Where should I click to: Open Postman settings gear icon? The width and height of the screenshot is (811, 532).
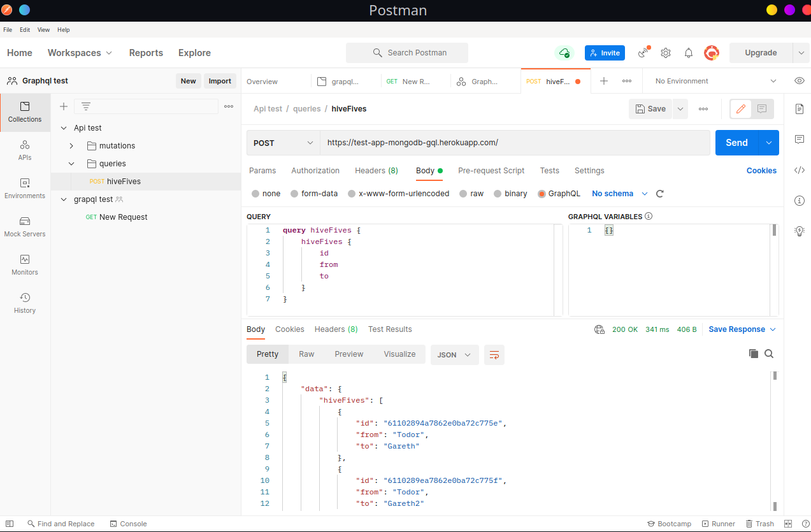(666, 53)
